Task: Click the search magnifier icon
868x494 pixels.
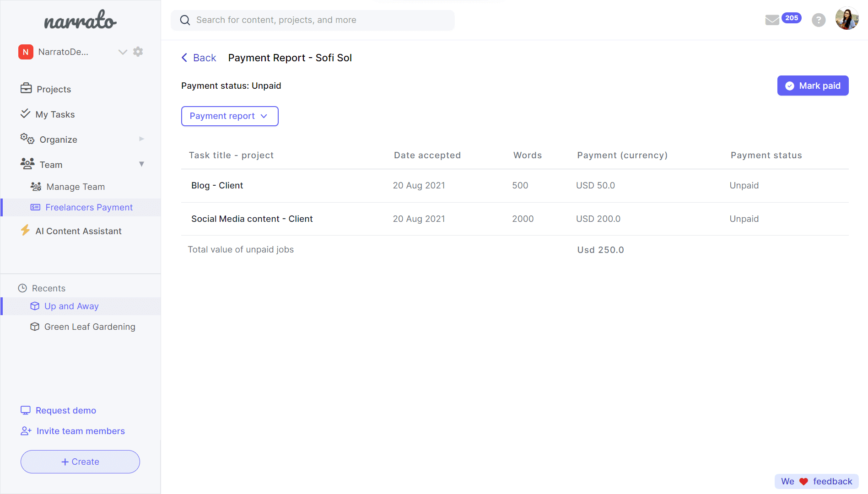Action: click(185, 20)
